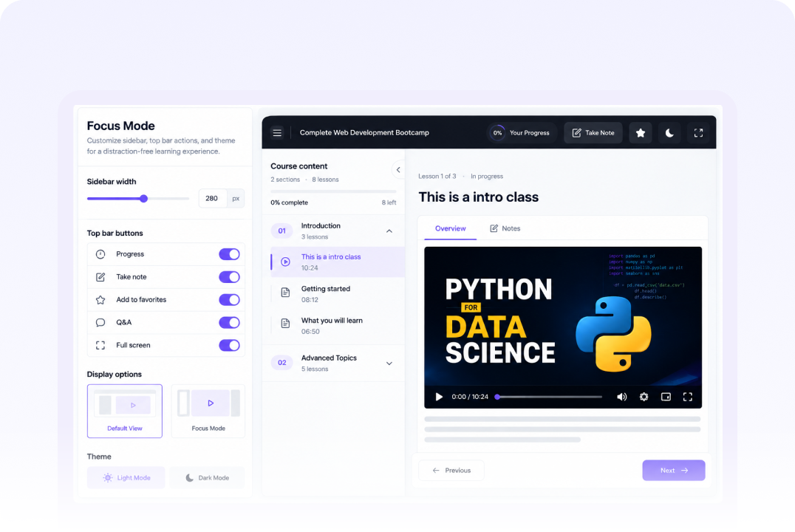Click the clock icon in the Progress row
This screenshot has width=795, height=532.
pos(100,254)
